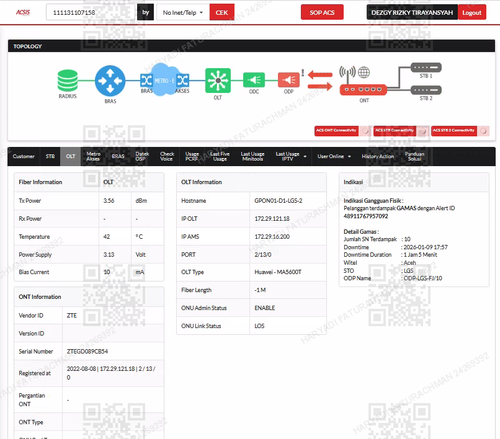
Task: Click the METRO-E cloud icon
Action: [164, 80]
